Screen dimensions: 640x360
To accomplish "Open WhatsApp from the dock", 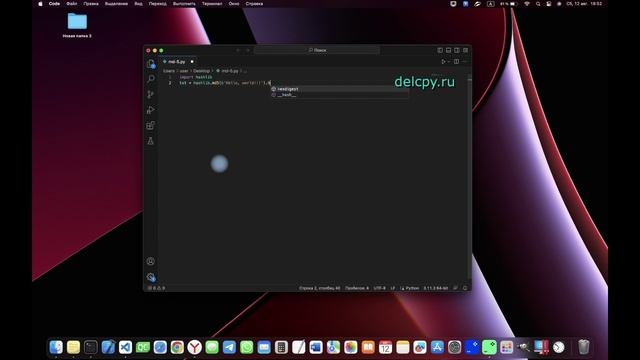I will pos(247,347).
